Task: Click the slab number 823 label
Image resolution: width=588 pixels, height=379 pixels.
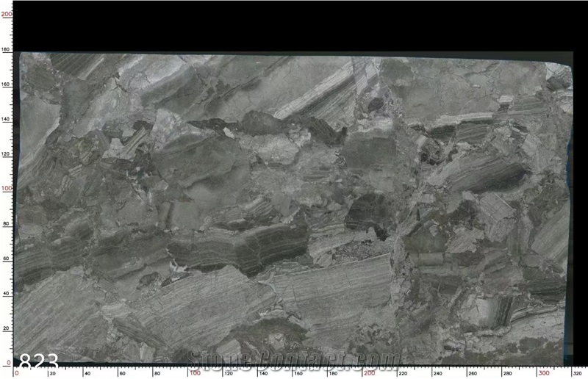Action: (39, 361)
